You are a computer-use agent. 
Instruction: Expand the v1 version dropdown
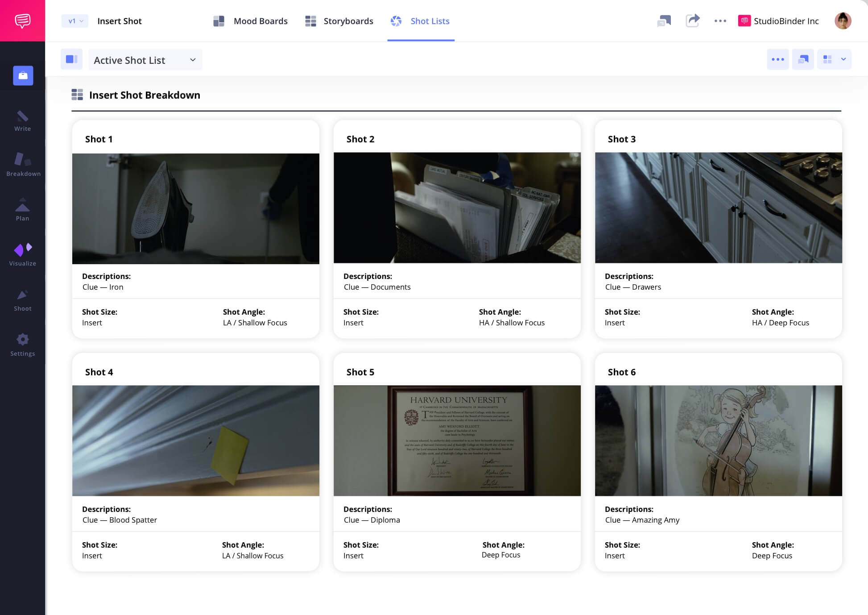[74, 21]
